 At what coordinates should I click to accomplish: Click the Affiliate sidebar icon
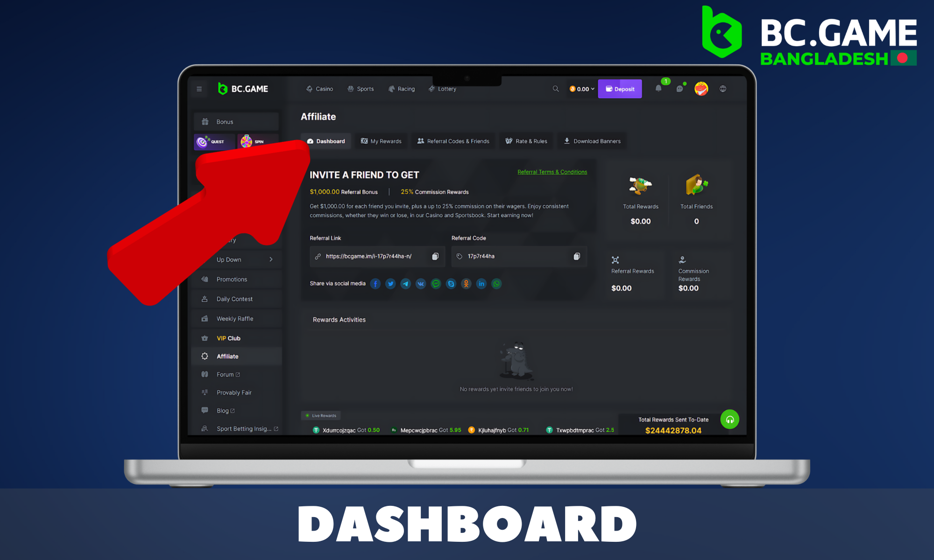(x=204, y=355)
